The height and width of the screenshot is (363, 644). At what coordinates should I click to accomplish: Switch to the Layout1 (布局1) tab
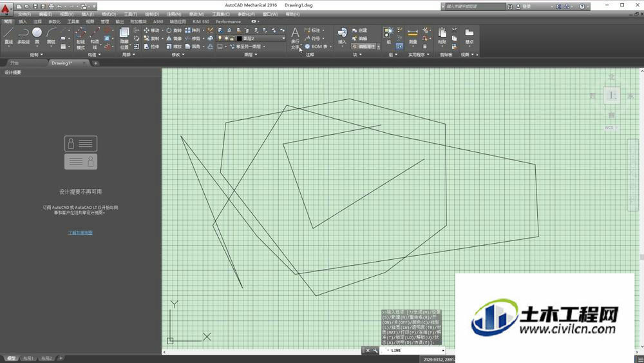tap(28, 358)
